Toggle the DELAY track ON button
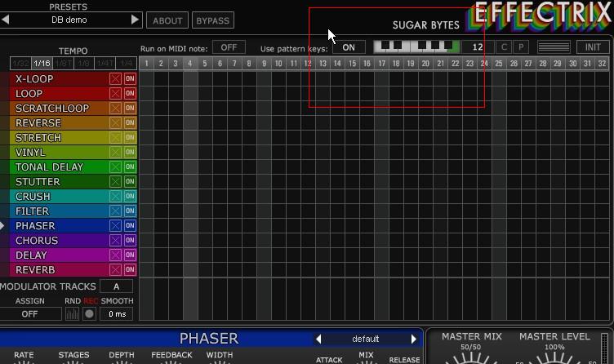This screenshot has width=614, height=364. [130, 255]
